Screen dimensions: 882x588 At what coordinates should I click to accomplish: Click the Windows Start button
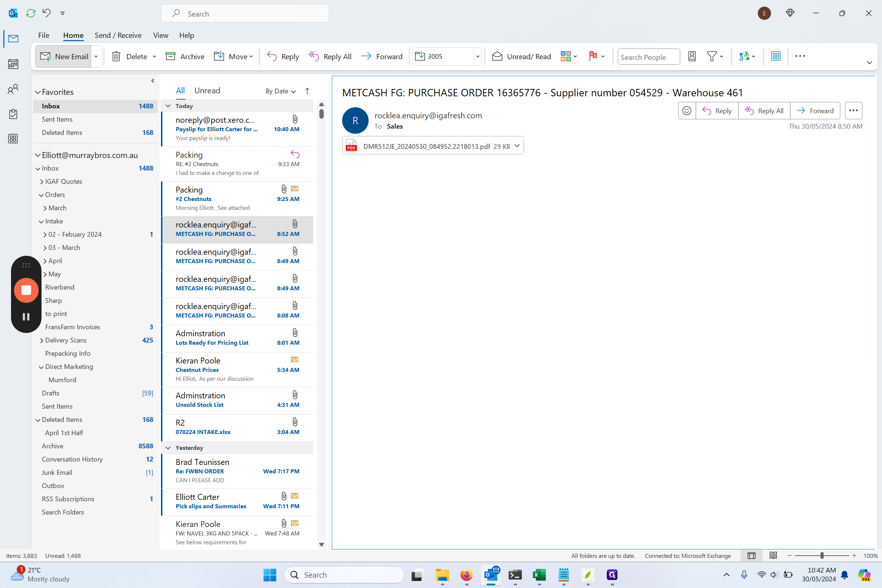pyautogui.click(x=270, y=574)
